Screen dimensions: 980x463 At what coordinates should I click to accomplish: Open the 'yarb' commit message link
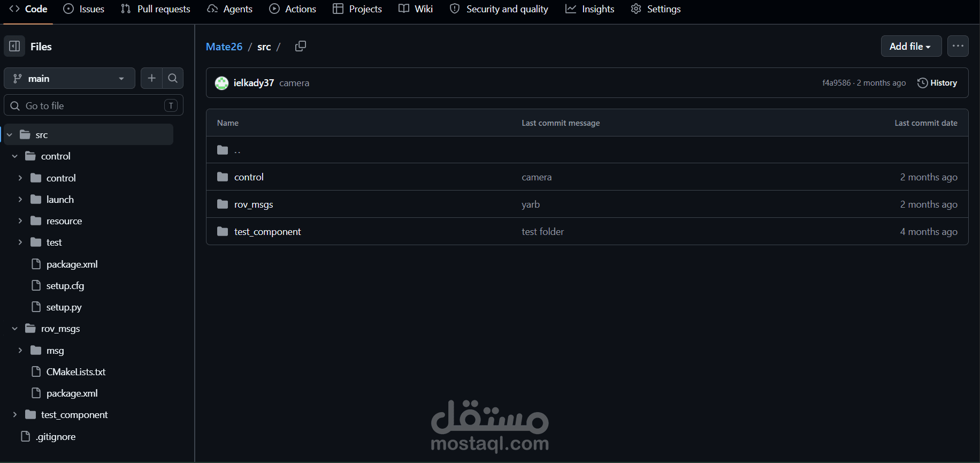[x=531, y=204]
